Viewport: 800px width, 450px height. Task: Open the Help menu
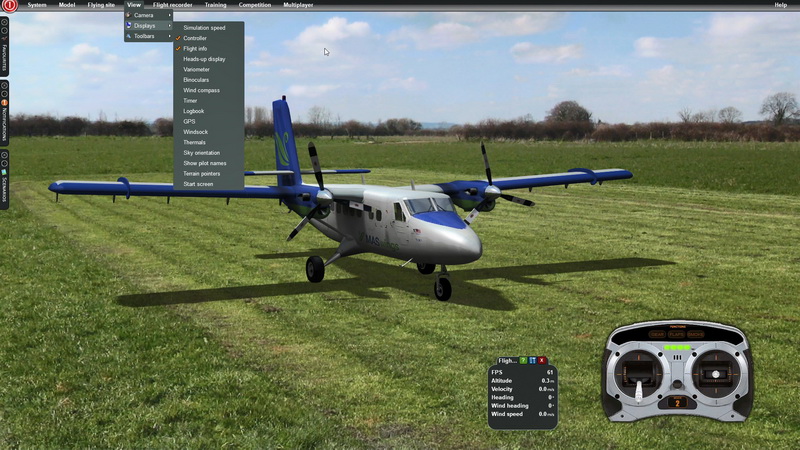(780, 5)
